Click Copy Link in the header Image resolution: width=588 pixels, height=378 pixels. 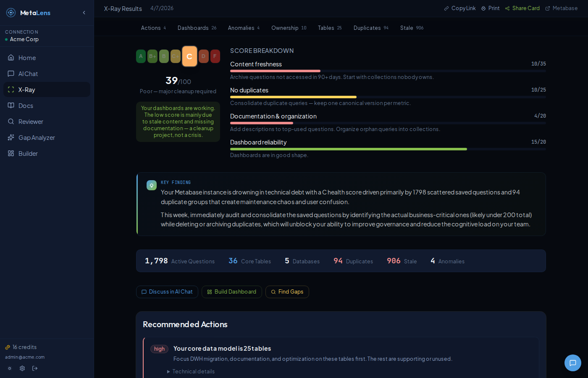point(460,8)
